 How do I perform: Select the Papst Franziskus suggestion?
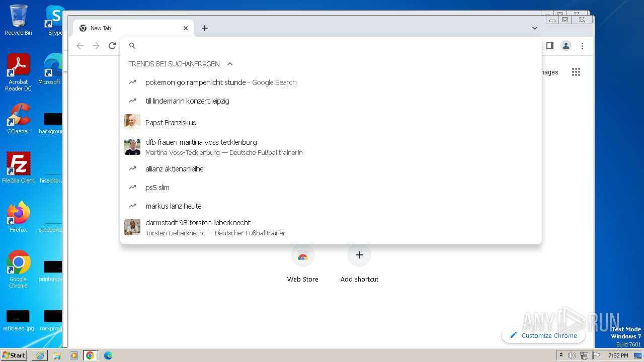331,123
